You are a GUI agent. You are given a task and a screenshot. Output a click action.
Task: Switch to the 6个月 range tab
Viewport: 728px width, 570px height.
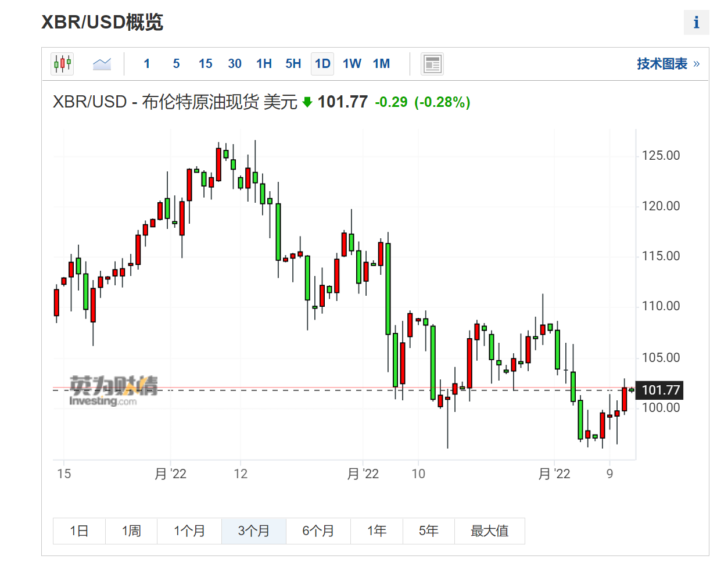pyautogui.click(x=318, y=531)
